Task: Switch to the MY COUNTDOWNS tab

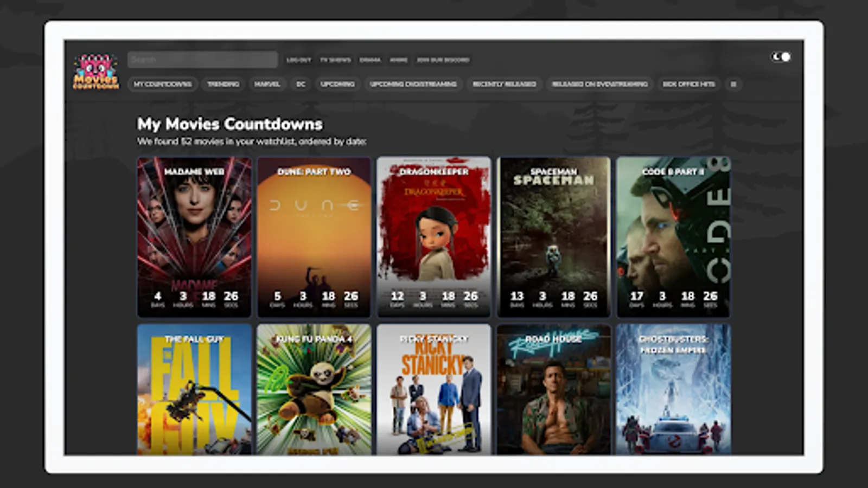Action: pos(163,84)
